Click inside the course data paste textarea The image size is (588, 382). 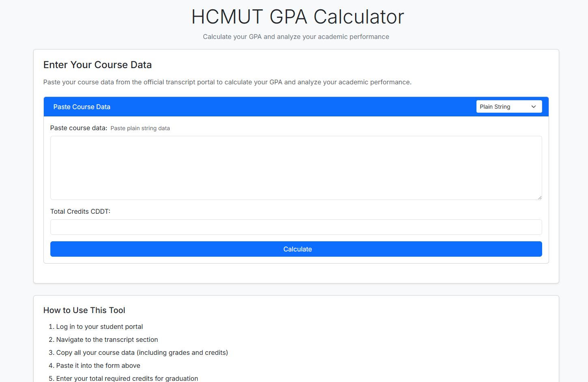coord(296,167)
